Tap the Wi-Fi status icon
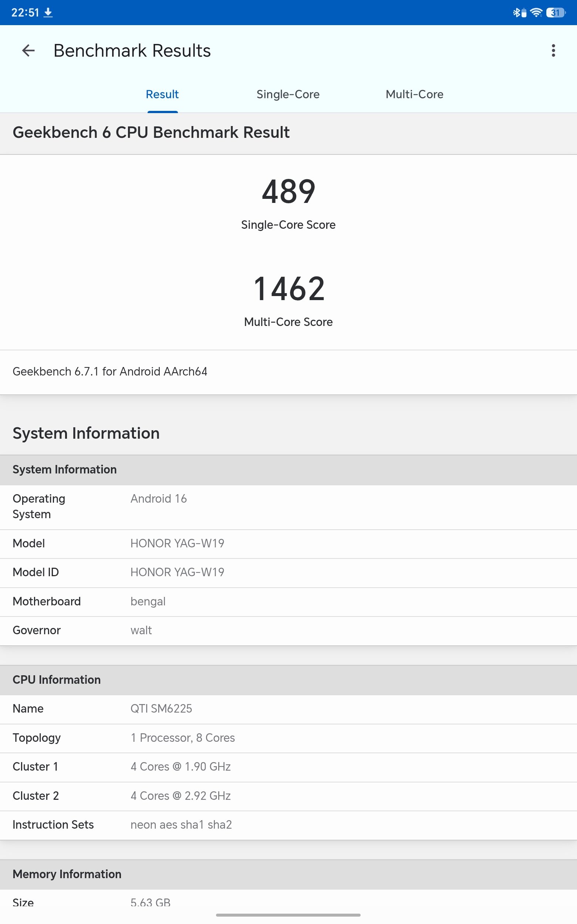577x924 pixels. coord(536,13)
